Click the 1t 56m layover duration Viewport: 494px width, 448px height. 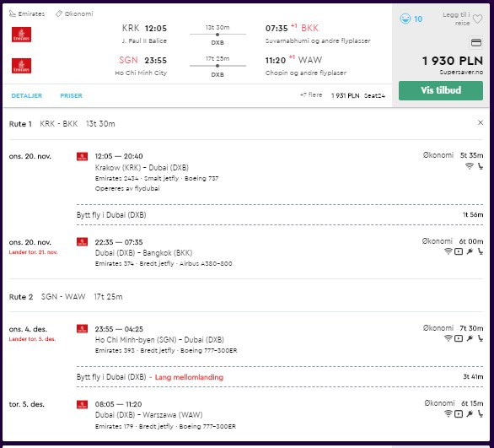tap(473, 214)
